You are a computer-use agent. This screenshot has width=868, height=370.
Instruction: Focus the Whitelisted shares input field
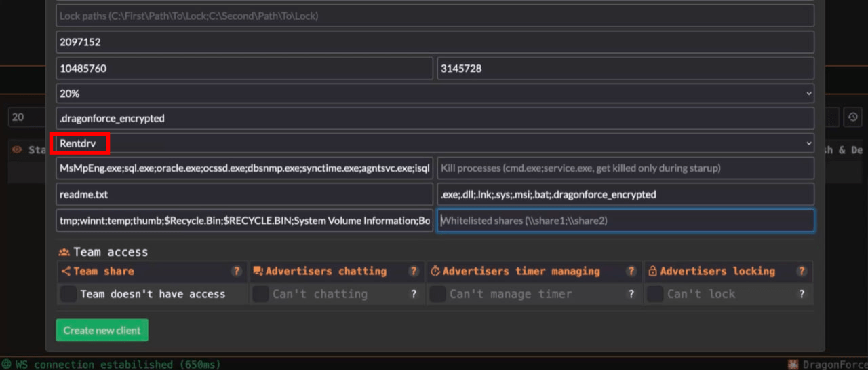pos(625,221)
